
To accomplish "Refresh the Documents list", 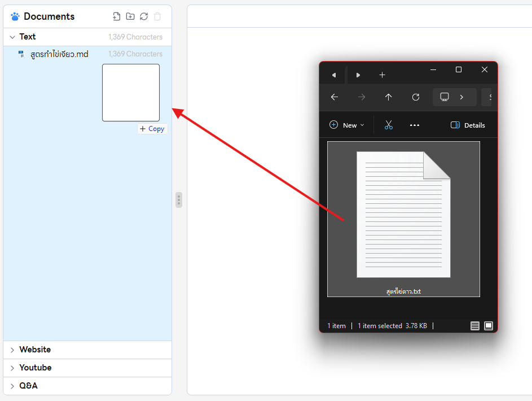I will 143,16.
